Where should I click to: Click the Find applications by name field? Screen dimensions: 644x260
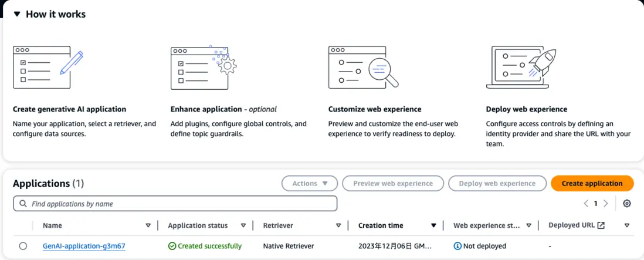click(175, 204)
